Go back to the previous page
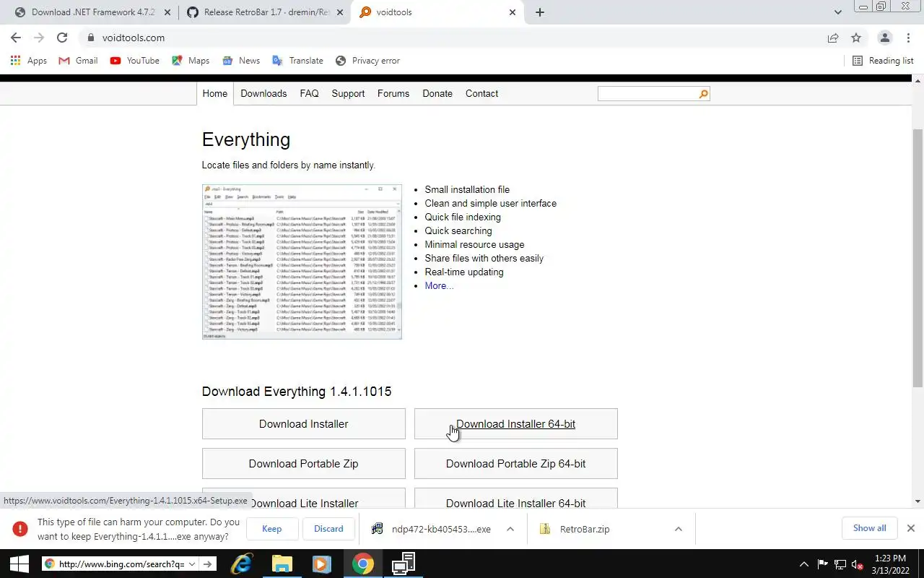Viewport: 924px width, 578px height. pyautogui.click(x=16, y=38)
